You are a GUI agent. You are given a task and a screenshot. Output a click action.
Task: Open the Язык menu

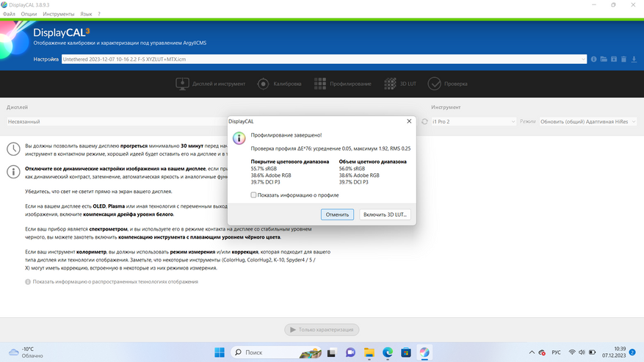[x=86, y=14]
